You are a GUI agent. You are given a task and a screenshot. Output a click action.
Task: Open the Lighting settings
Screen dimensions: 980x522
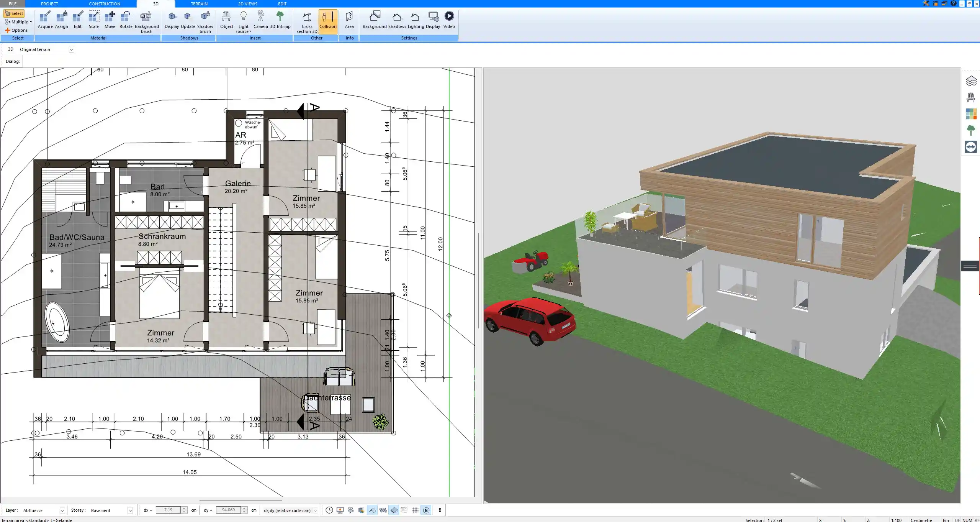pos(416,20)
